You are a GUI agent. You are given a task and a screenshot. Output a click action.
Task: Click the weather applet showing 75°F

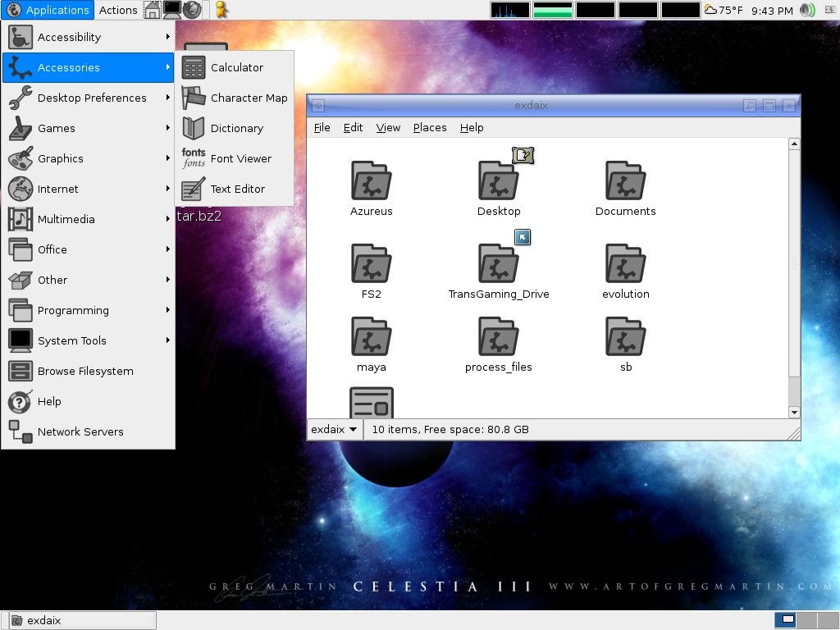pyautogui.click(x=724, y=10)
